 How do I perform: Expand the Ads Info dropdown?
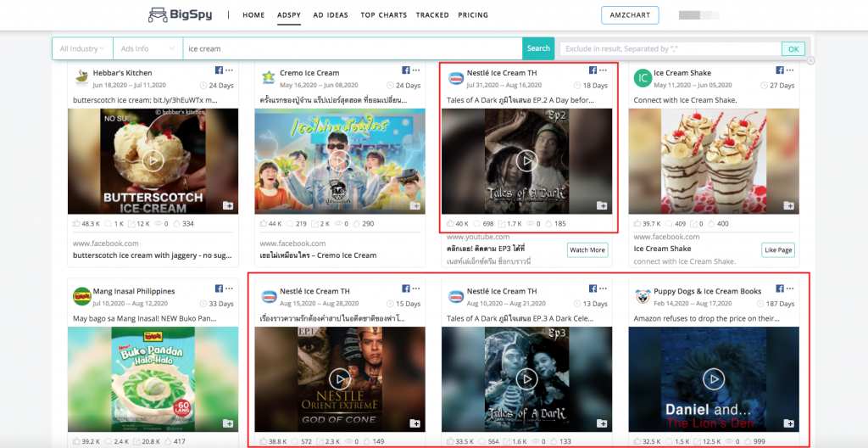[147, 49]
